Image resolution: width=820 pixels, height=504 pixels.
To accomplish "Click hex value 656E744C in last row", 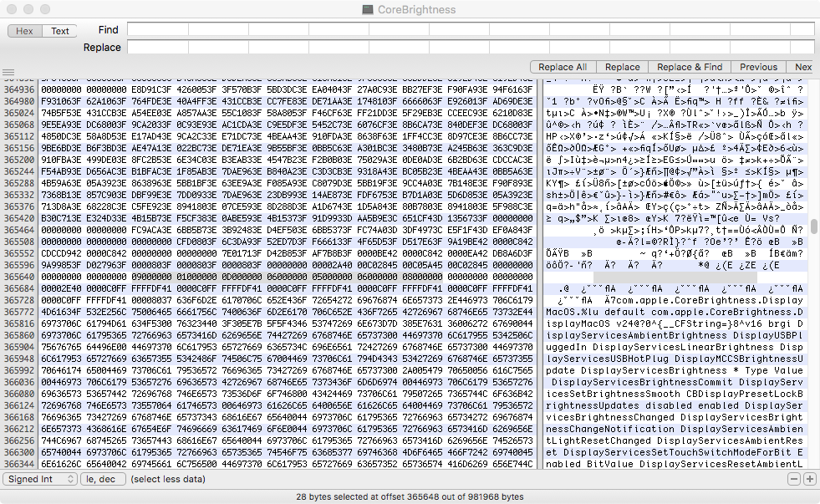I will pos(512,464).
